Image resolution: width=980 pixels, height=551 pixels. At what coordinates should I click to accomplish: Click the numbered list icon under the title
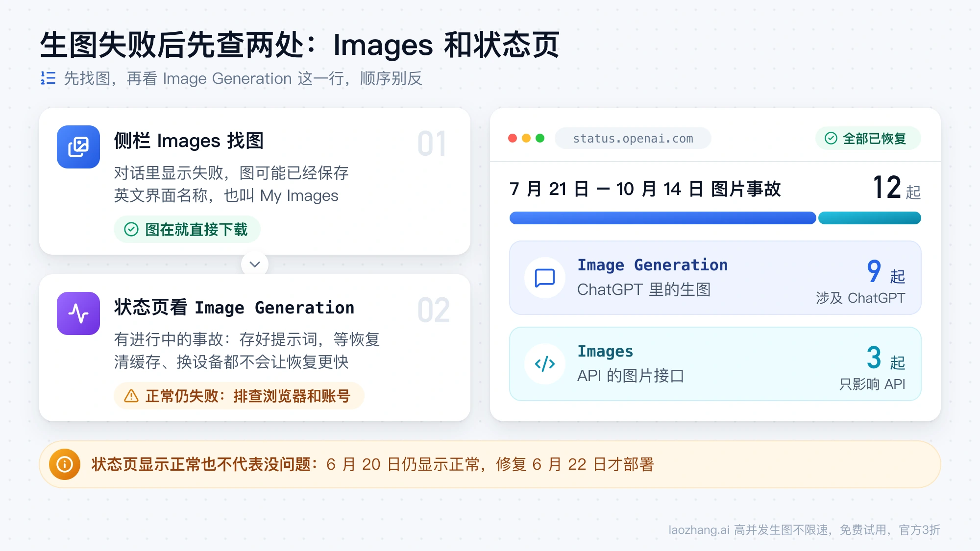pos(48,78)
